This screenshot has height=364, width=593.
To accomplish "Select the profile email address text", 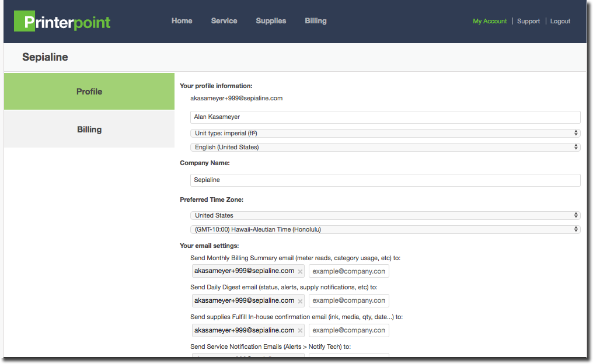I will point(236,98).
